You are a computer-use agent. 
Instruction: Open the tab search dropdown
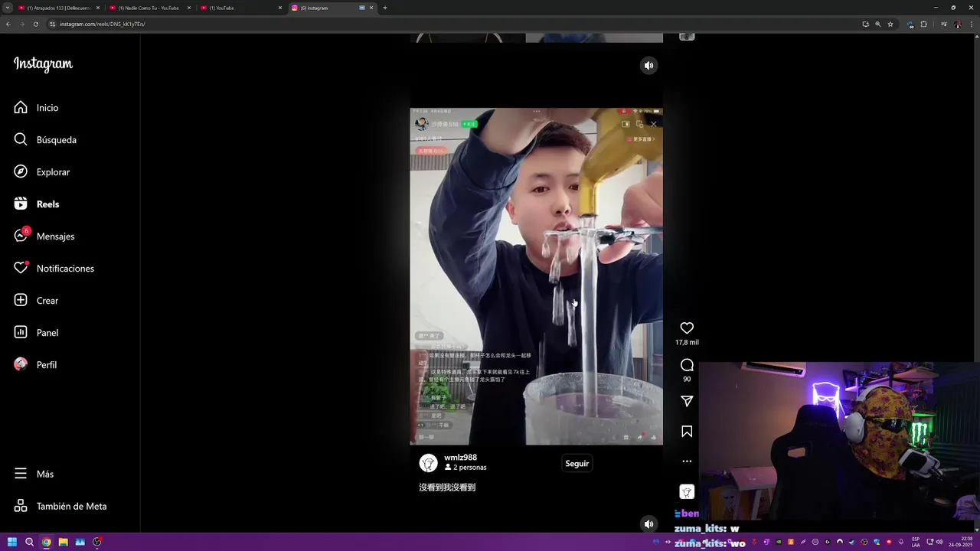click(x=7, y=8)
